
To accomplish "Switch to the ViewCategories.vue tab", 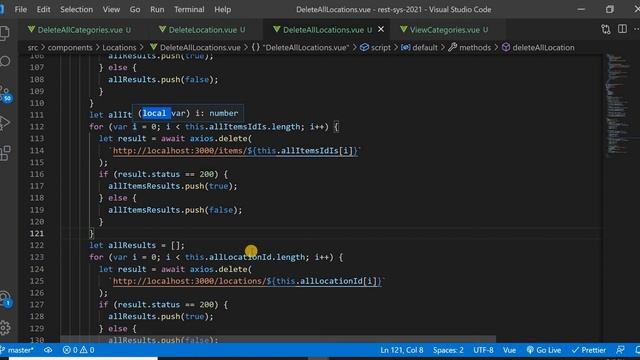I will coord(445,30).
